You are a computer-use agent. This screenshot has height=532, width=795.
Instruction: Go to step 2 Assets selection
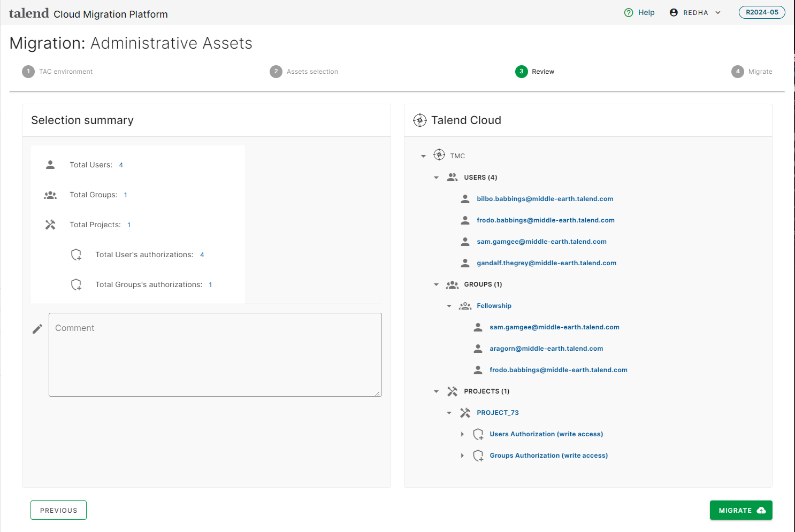click(x=304, y=72)
